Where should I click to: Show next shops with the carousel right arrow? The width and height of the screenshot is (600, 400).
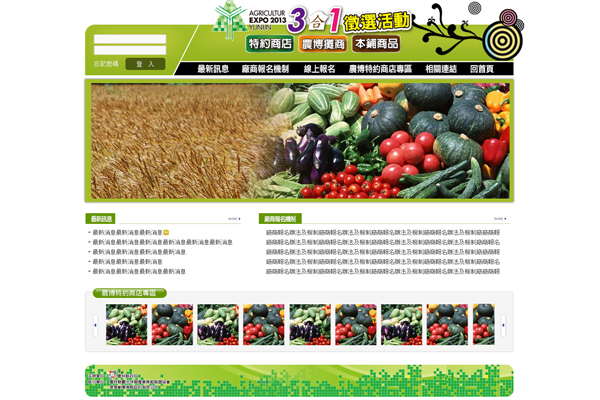coord(503,325)
